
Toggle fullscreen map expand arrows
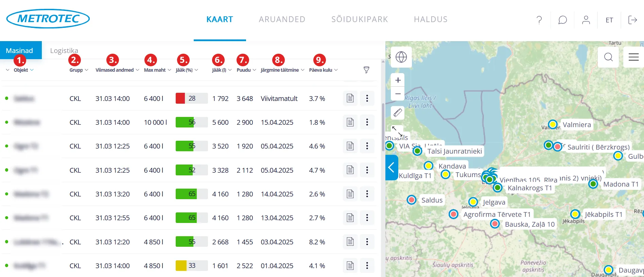pos(397,131)
